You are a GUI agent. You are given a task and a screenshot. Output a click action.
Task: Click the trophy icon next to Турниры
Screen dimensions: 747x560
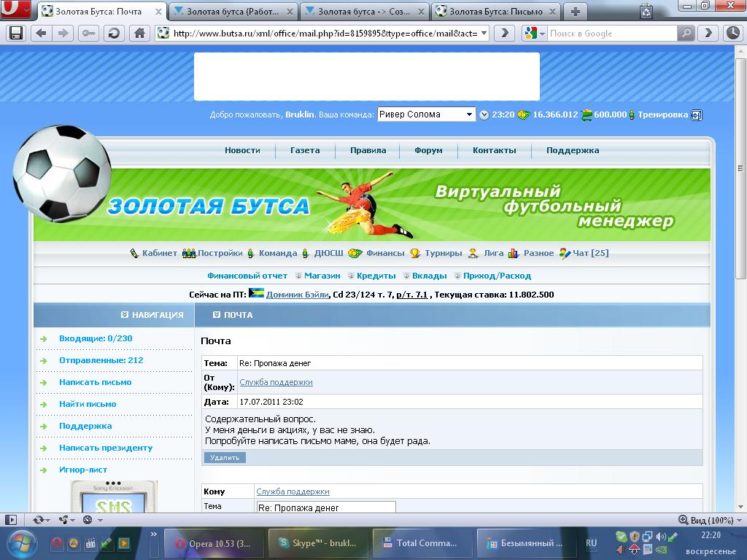point(415,253)
